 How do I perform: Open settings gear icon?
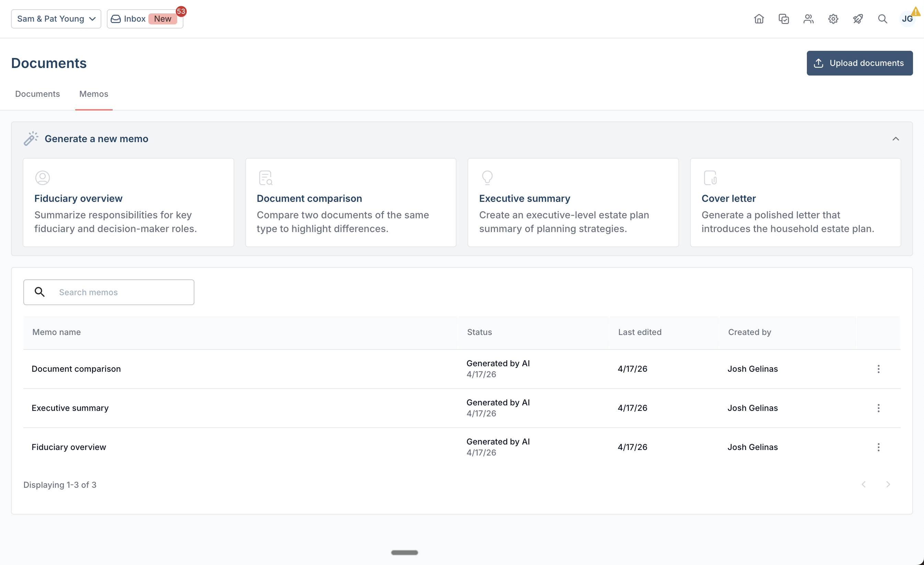[x=833, y=19]
